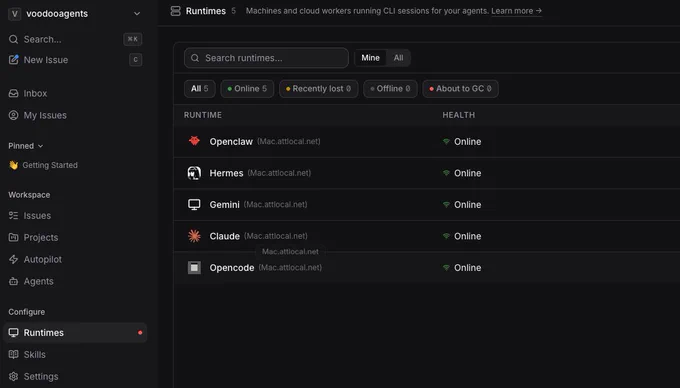Click the Claude starburst icon

click(194, 236)
